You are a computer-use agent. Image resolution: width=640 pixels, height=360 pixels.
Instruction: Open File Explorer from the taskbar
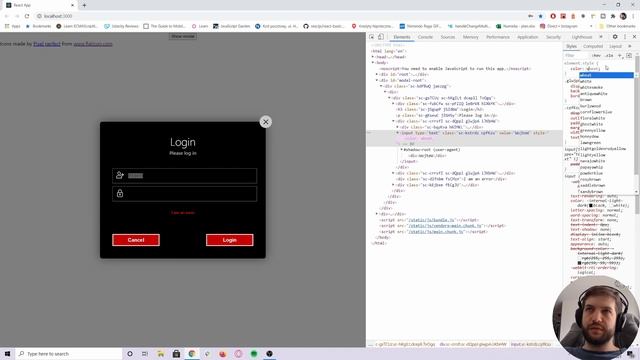coord(160,353)
